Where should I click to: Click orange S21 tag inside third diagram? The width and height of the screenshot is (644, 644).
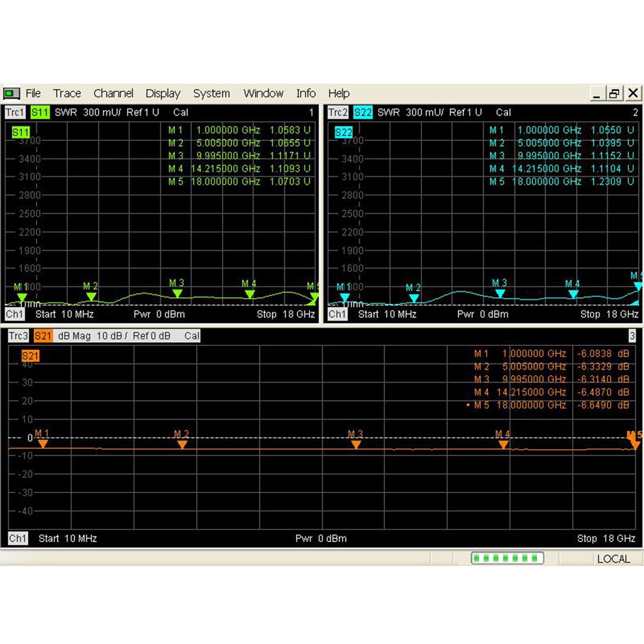coord(30,356)
